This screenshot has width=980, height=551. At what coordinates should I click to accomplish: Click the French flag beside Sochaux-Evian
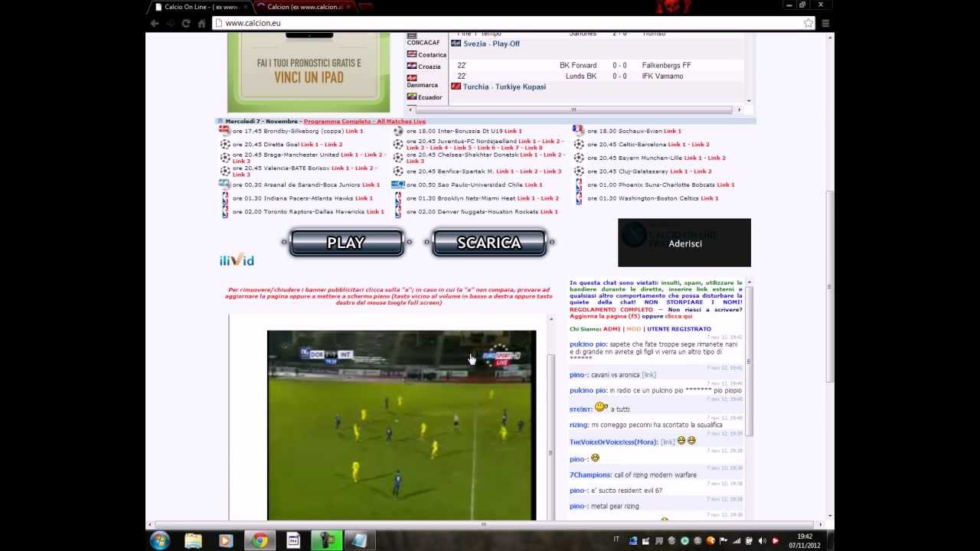[577, 129]
